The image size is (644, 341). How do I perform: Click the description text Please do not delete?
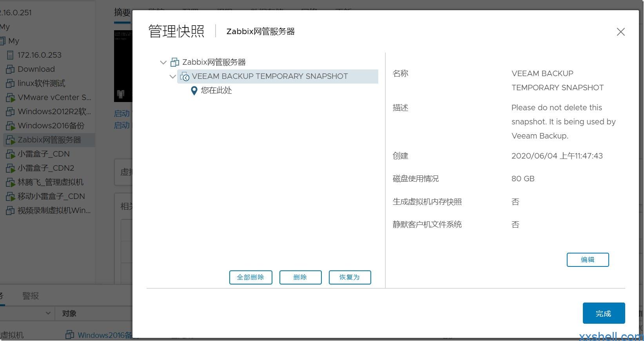[563, 122]
